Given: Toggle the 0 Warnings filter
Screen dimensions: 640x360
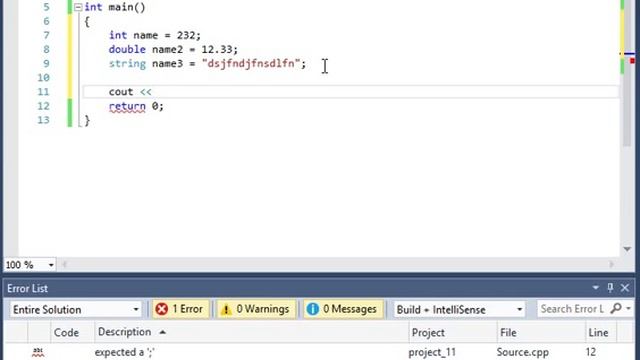Looking at the screenshot, I should click(x=256, y=309).
